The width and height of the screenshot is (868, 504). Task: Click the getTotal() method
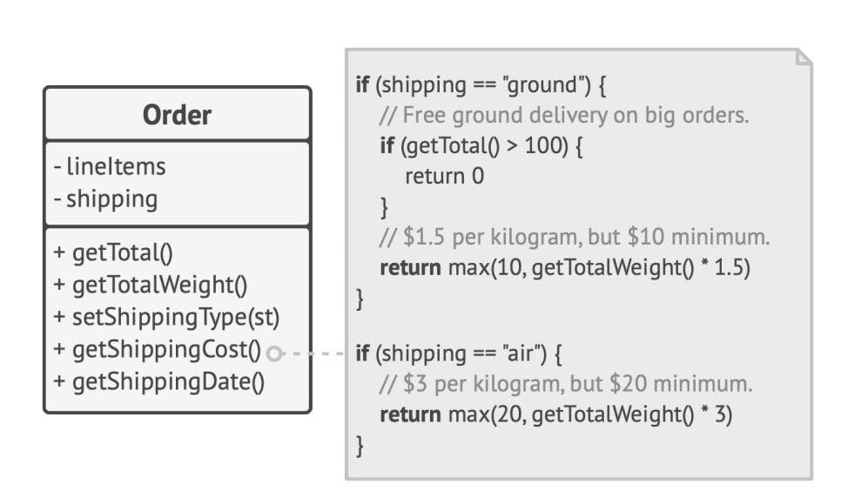[113, 252]
